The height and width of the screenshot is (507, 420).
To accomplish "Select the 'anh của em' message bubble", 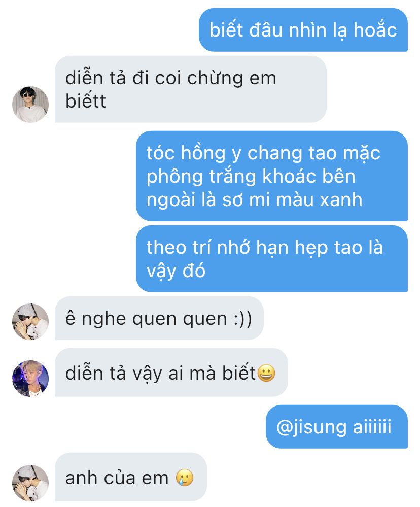I will 130,477.
